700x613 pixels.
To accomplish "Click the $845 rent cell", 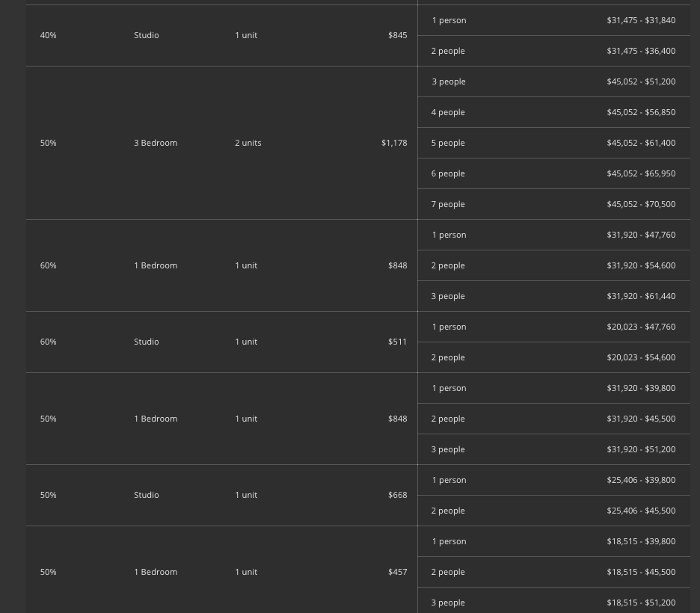I will point(397,35).
